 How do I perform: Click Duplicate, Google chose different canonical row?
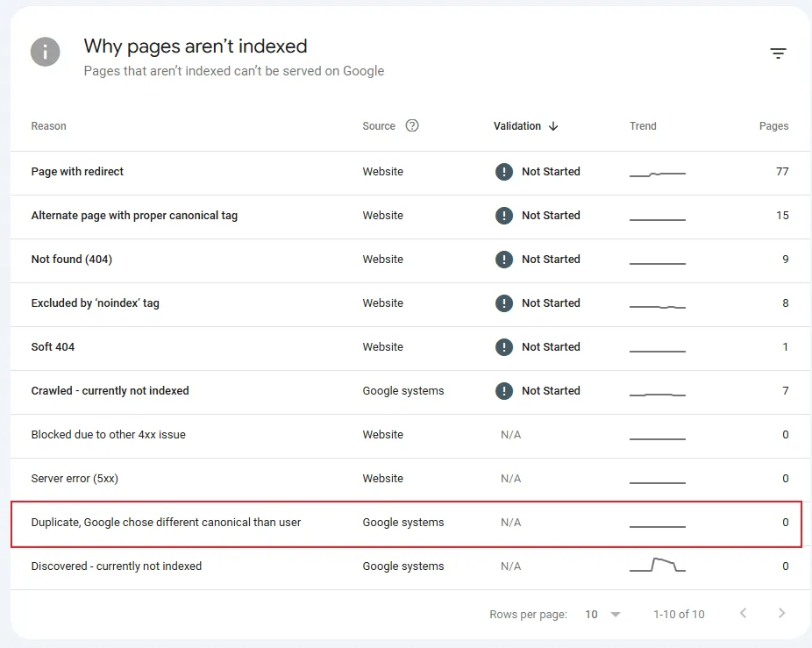click(166, 523)
